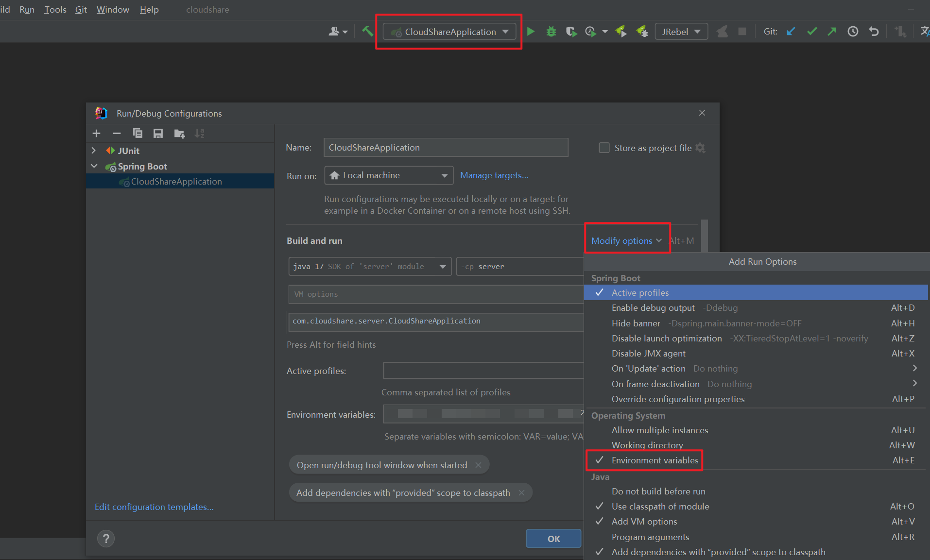Show Git history clock icon
The width and height of the screenshot is (930, 560).
point(853,32)
